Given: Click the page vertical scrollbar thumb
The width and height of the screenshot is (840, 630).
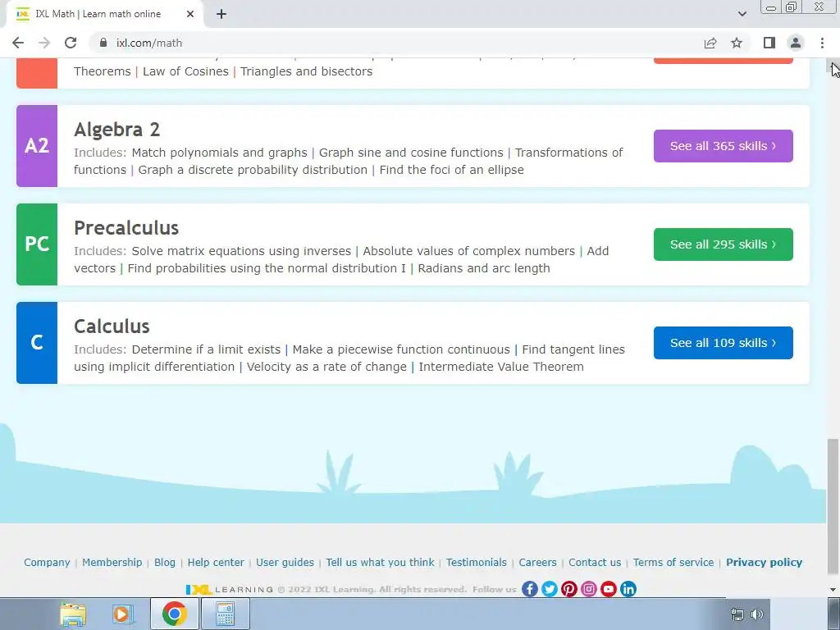Looking at the screenshot, I should [x=833, y=508].
